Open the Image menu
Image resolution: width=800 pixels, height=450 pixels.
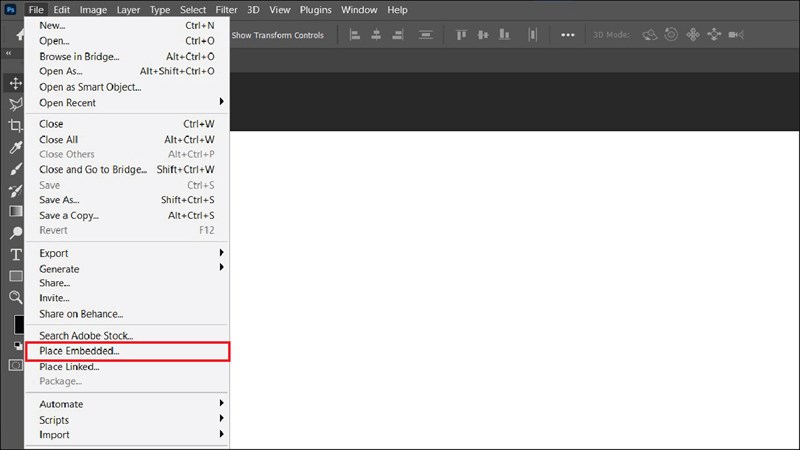[x=93, y=10]
